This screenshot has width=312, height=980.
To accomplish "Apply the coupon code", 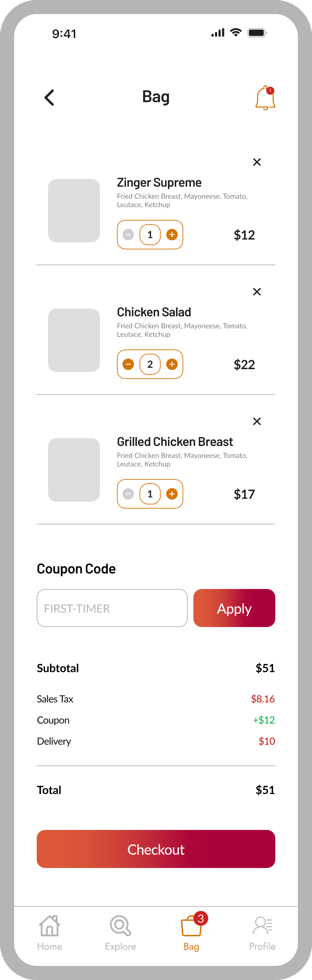I will 234,608.
